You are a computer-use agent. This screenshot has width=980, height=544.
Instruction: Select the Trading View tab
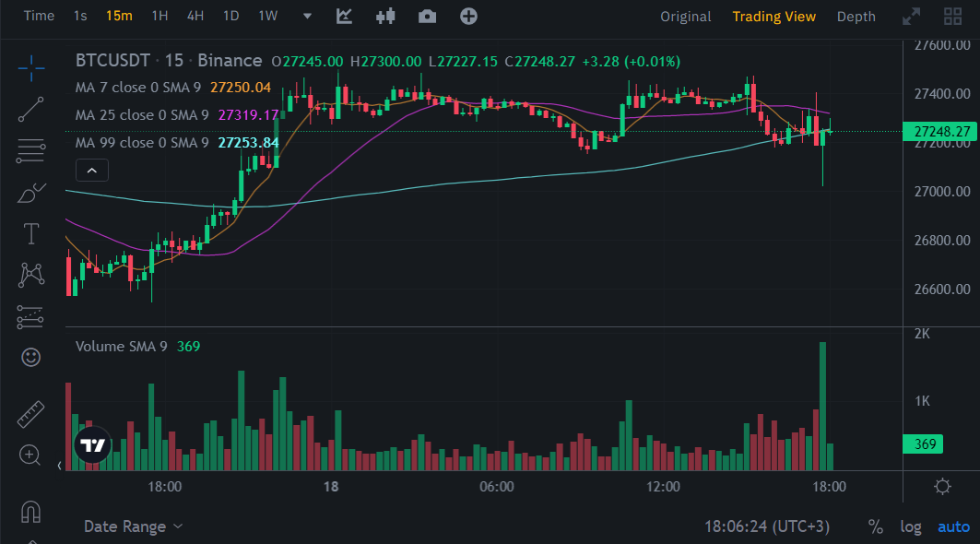[x=773, y=17]
